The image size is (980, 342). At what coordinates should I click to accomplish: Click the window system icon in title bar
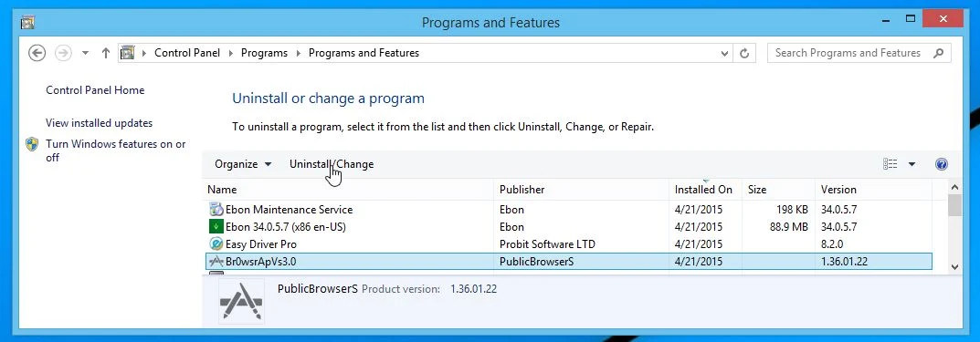(26, 23)
